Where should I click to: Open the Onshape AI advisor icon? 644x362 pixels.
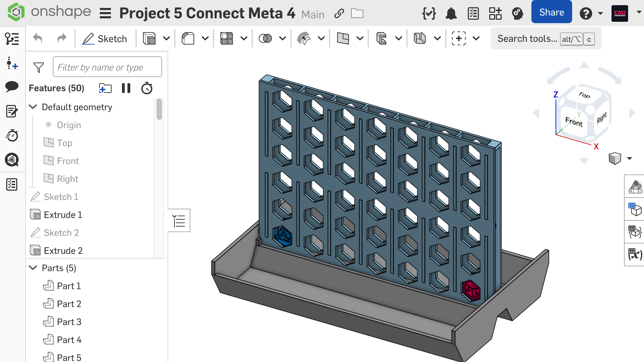click(x=12, y=160)
